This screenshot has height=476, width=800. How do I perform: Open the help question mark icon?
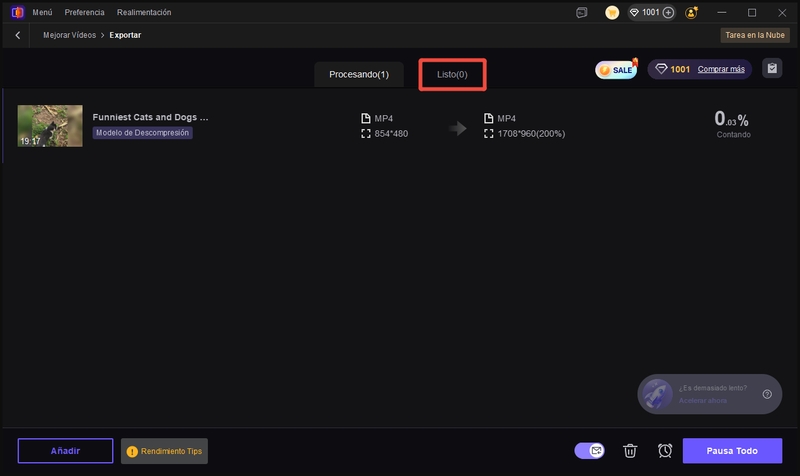point(767,394)
